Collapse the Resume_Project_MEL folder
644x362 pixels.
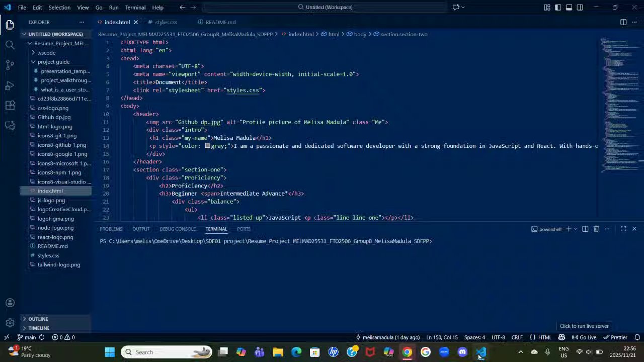tap(58, 43)
